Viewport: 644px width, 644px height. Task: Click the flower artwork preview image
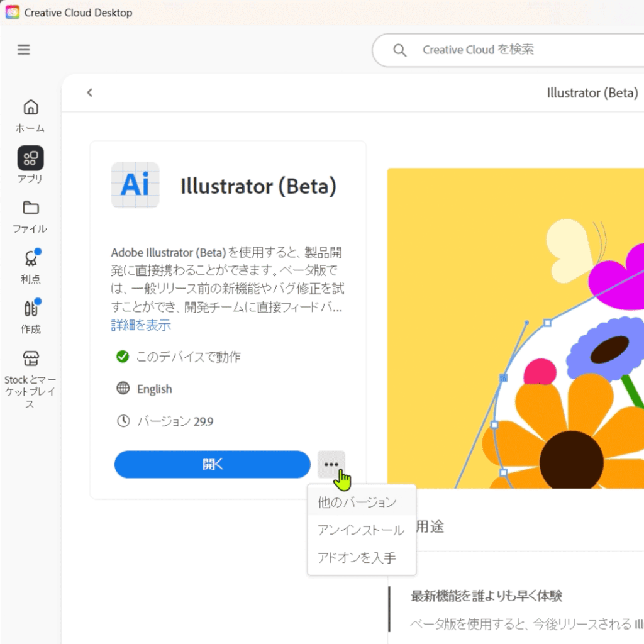click(x=516, y=328)
